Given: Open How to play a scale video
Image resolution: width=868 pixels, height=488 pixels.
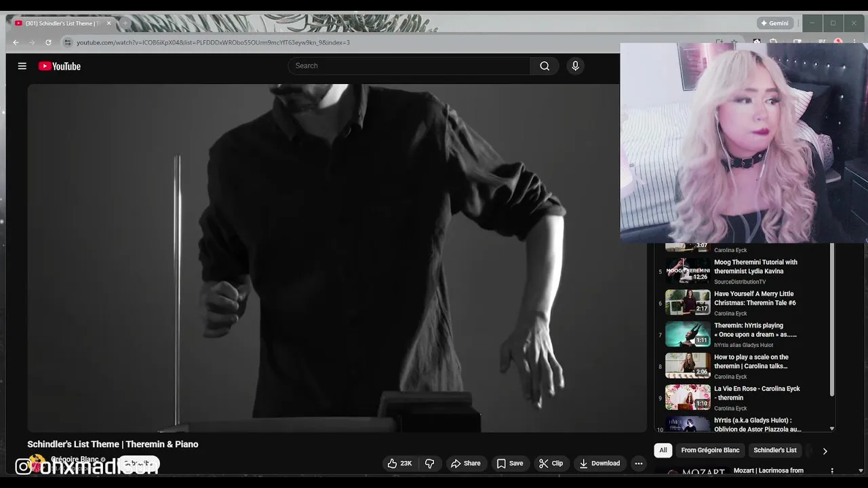Looking at the screenshot, I should click(x=751, y=361).
